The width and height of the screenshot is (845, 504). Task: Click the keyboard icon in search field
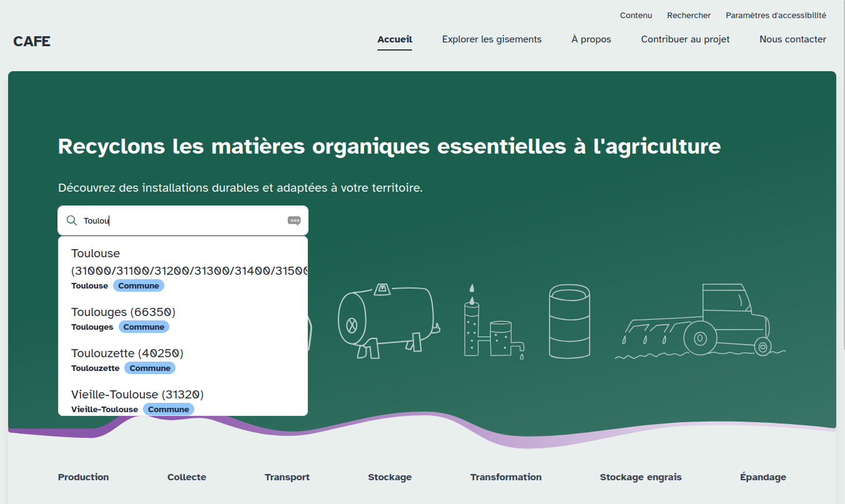tap(294, 220)
